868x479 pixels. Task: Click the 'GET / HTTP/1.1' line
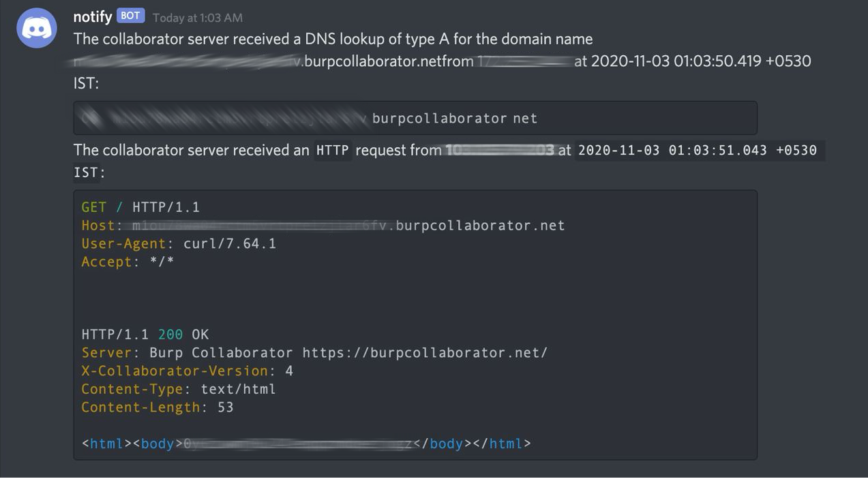click(140, 207)
